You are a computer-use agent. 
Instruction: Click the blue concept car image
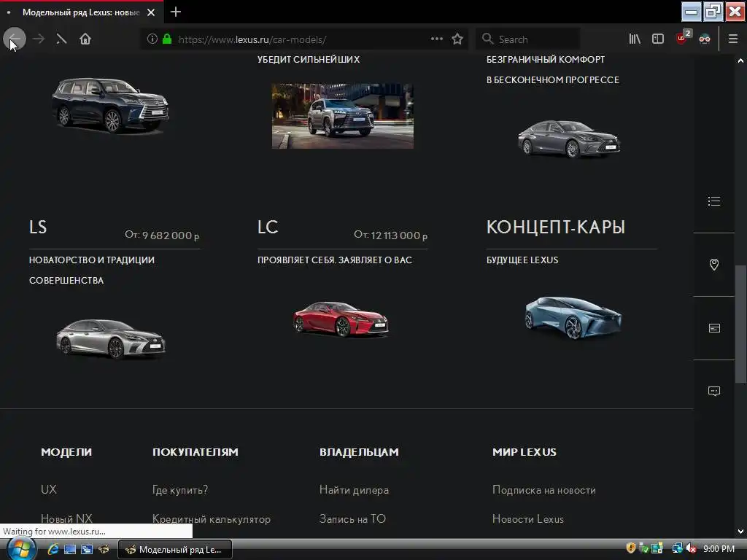coord(573,318)
